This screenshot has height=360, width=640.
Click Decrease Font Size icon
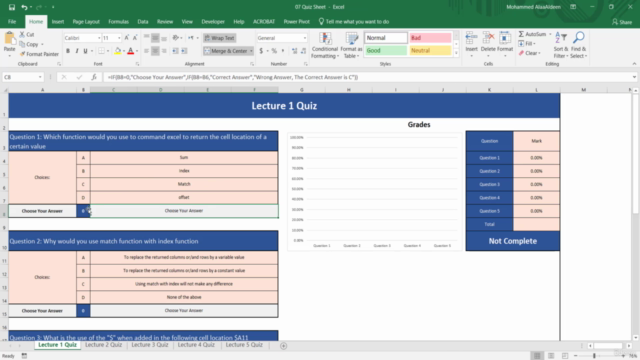point(135,38)
